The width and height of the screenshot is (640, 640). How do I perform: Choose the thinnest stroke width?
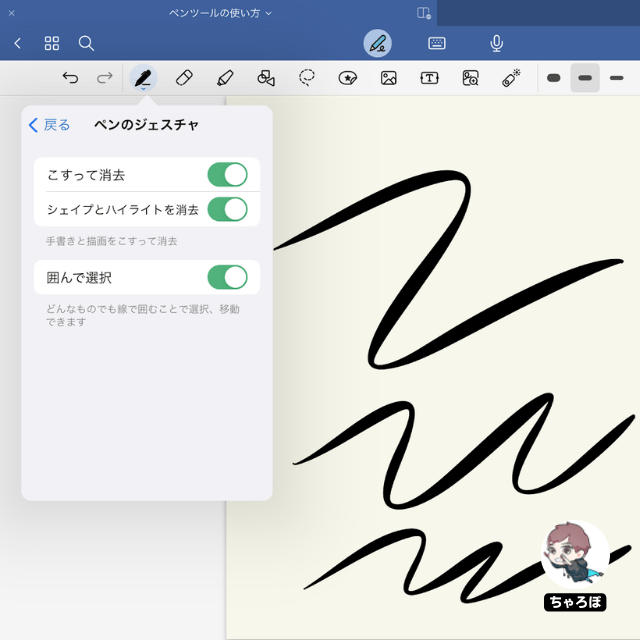pos(616,78)
